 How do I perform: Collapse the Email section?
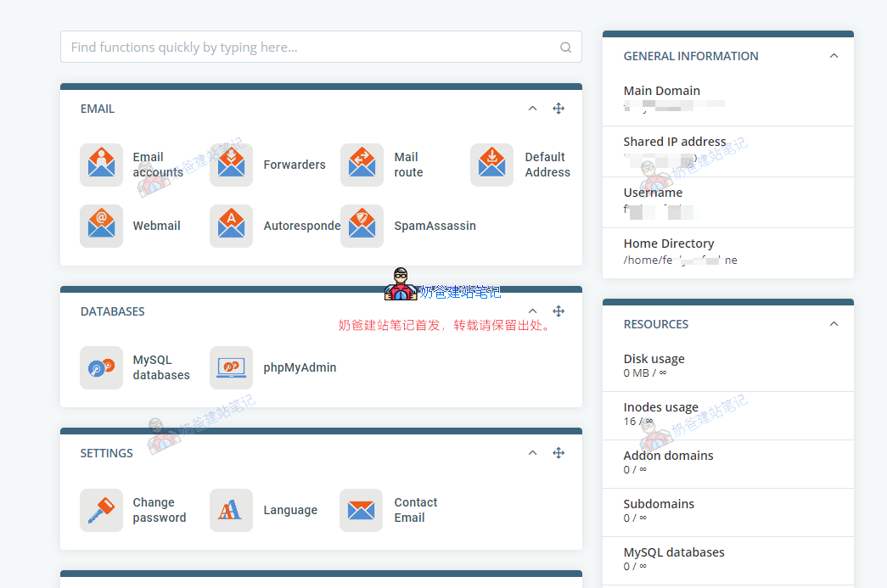click(532, 109)
